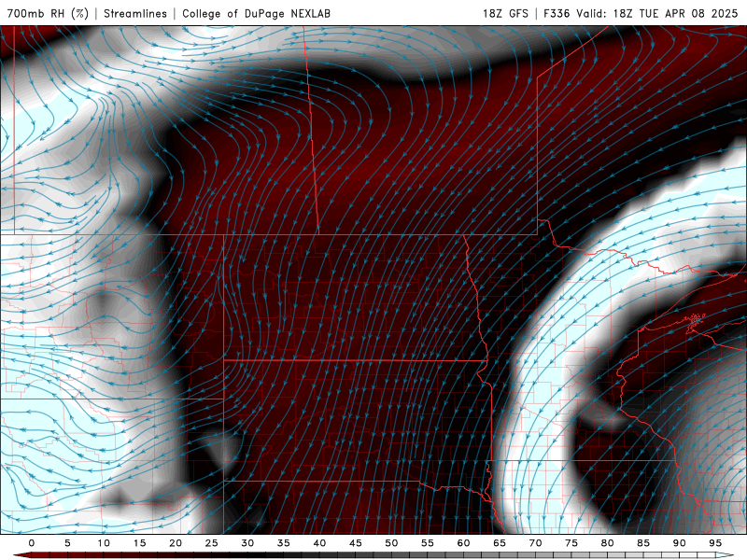The image size is (747, 560).
Task: Click the "40" scale label
Action: pos(319,543)
